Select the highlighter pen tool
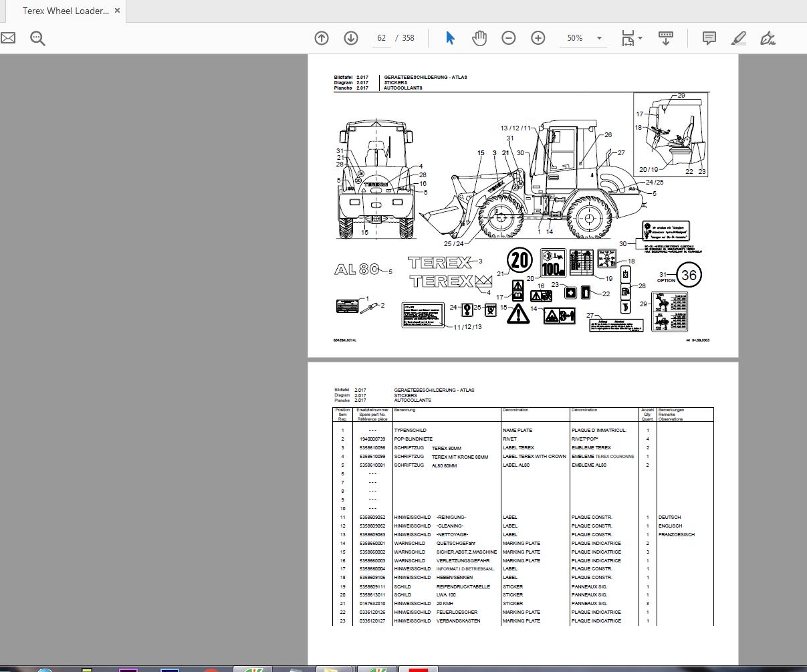807x672 pixels. (739, 38)
